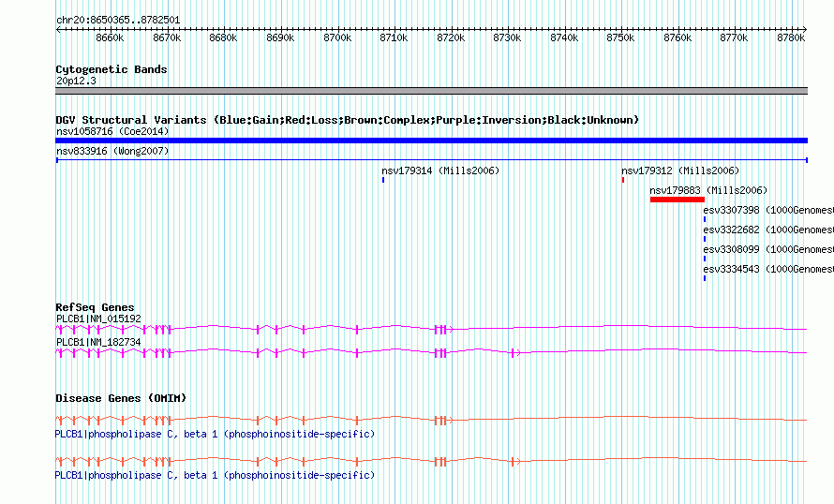
Task: Click the nsv179883 (Mills2006) label
Action: tap(708, 190)
